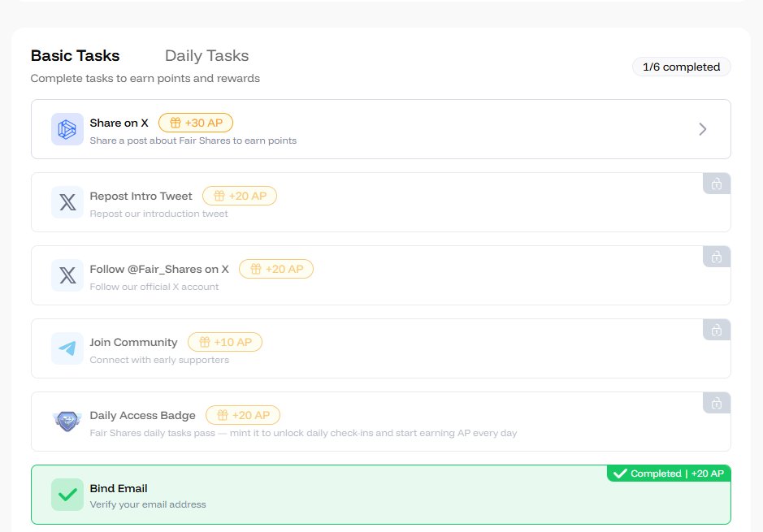Click the +20 AP badge on Follow @Fair_Shares

click(x=276, y=269)
